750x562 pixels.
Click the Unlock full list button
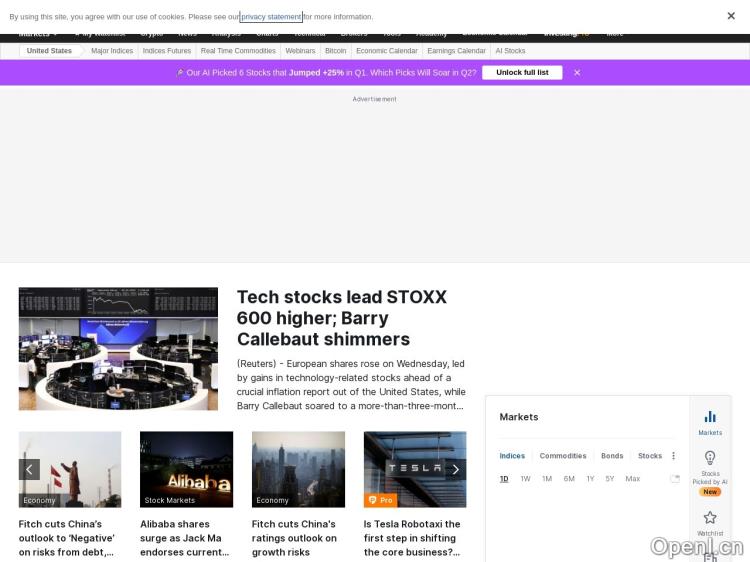(x=522, y=73)
